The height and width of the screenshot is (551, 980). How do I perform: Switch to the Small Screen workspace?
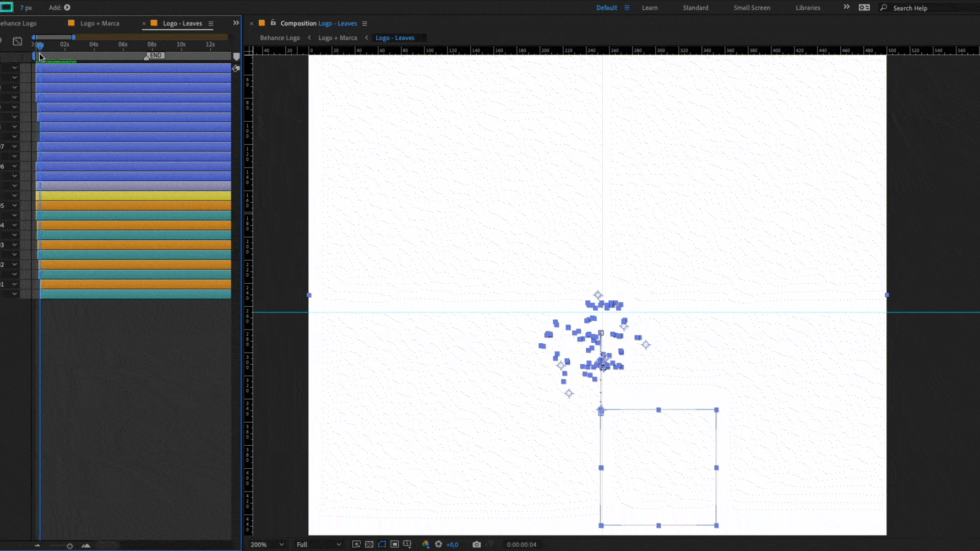click(x=752, y=8)
